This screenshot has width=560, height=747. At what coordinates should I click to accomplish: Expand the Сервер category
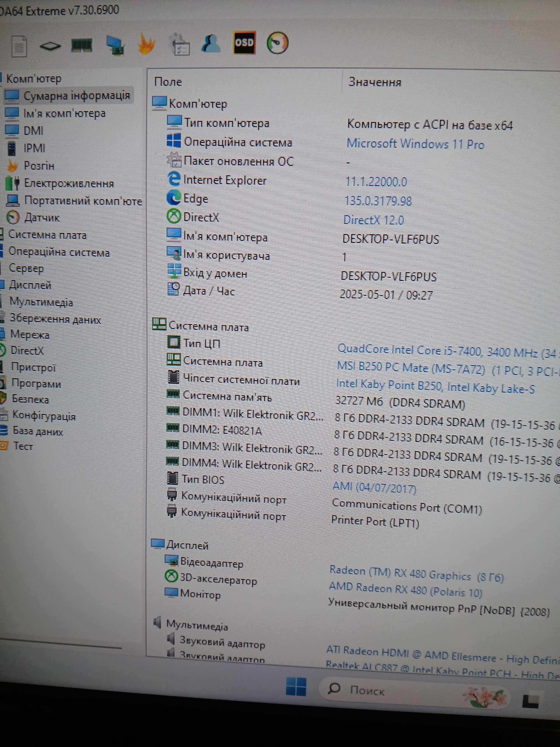pyautogui.click(x=26, y=269)
